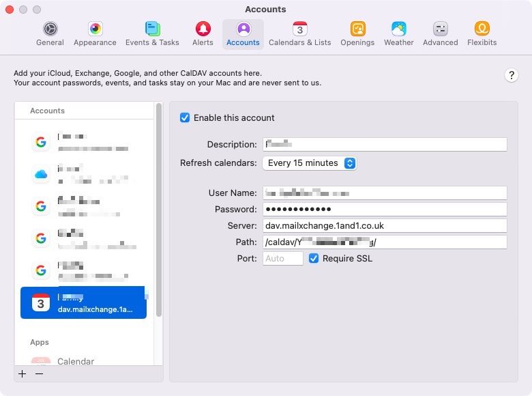The height and width of the screenshot is (396, 532).
Task: Open the Events & Tasks icon
Action: [152, 29]
